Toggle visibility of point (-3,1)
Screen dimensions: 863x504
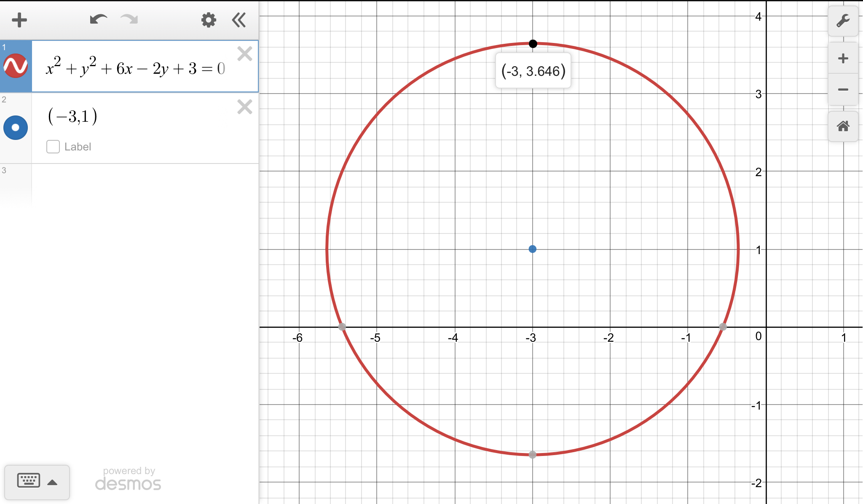click(16, 127)
